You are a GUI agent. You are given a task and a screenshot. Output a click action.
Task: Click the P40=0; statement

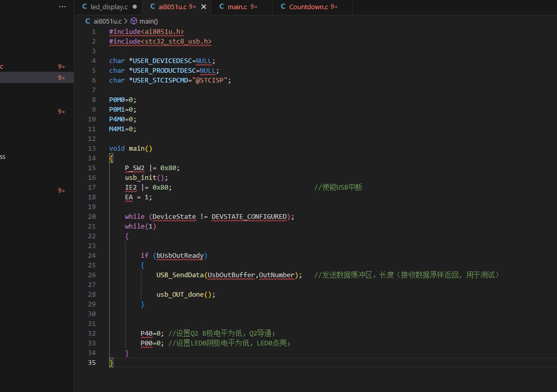pyautogui.click(x=152, y=334)
